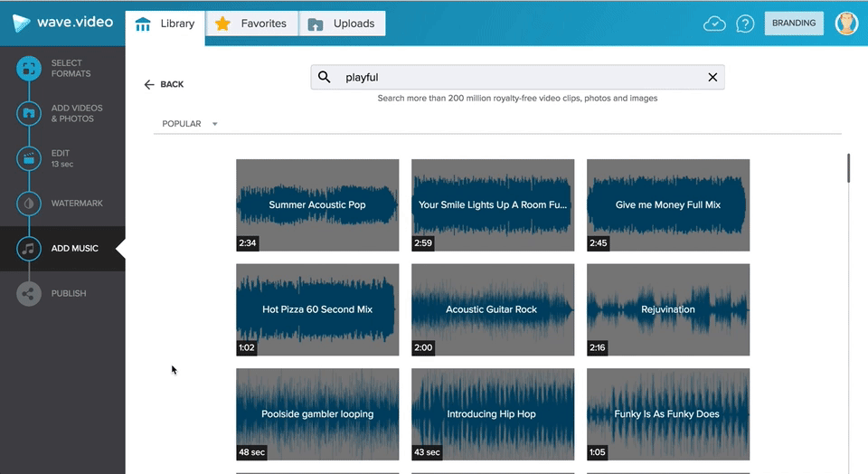Click the 1:05 duration badge
Viewport: 868px width, 474px height.
click(x=598, y=452)
